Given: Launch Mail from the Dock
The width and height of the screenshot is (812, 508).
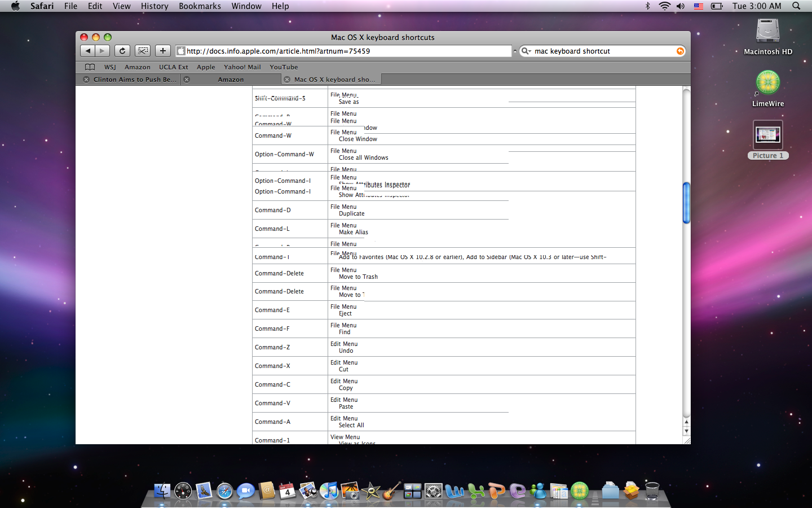Looking at the screenshot, I should [204, 491].
